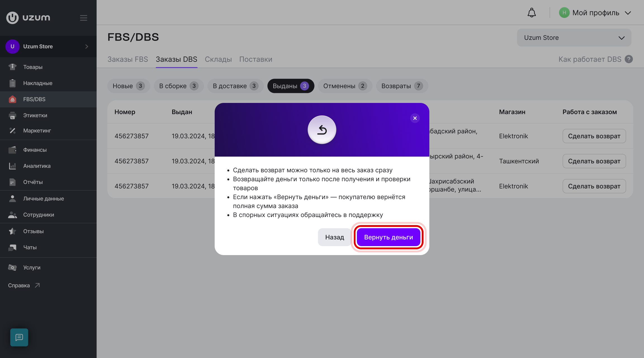Switch to Заказы DBS tab
The width and height of the screenshot is (644, 358).
pos(176,59)
